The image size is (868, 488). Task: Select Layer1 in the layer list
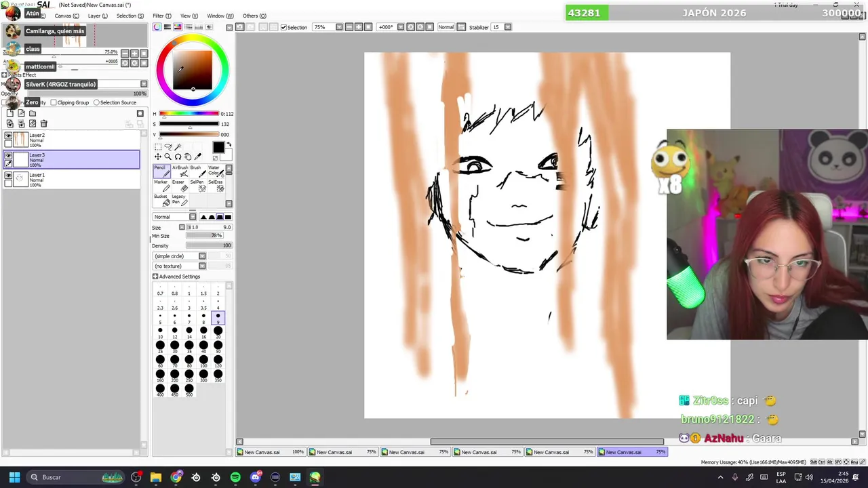71,178
